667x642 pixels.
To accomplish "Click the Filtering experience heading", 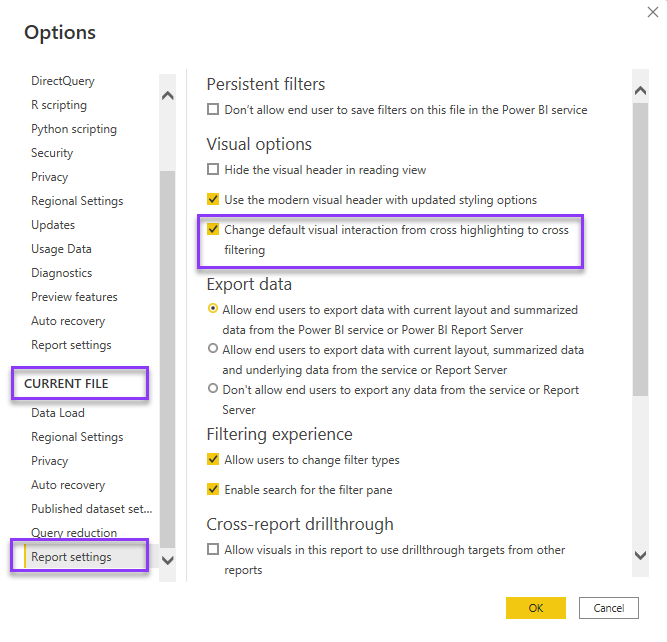I will click(279, 434).
